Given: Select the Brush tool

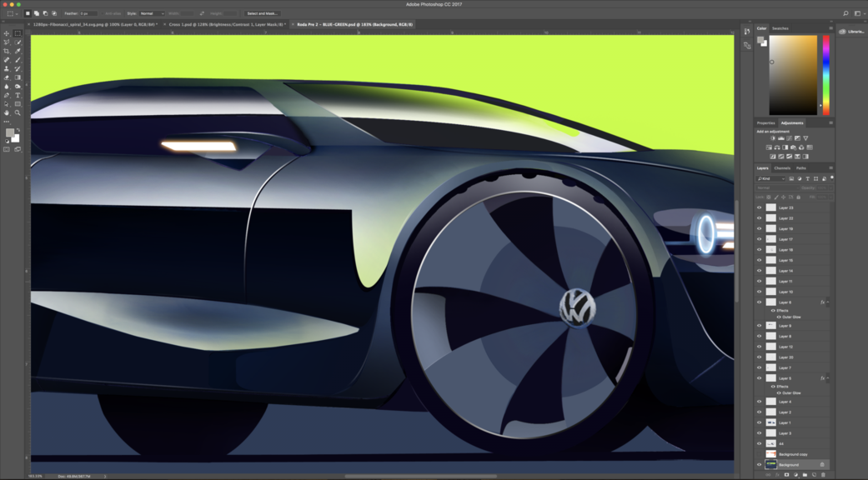Looking at the screenshot, I should pos(18,60).
